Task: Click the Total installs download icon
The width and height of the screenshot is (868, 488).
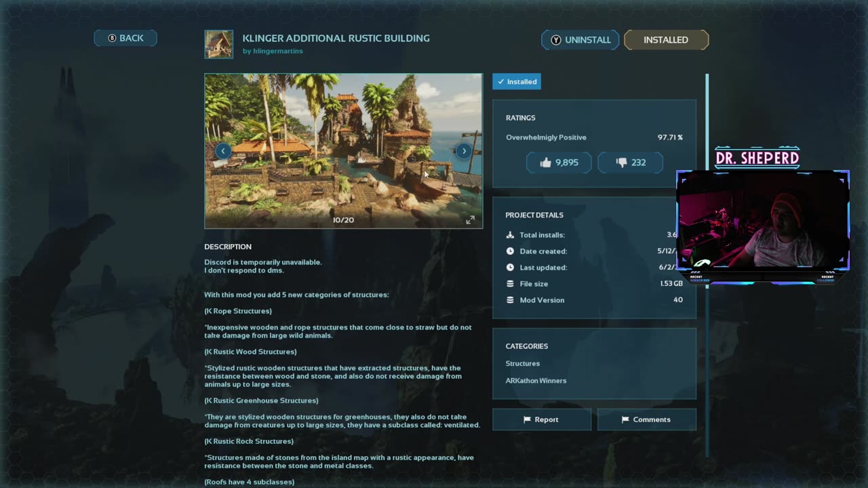Action: 510,235
